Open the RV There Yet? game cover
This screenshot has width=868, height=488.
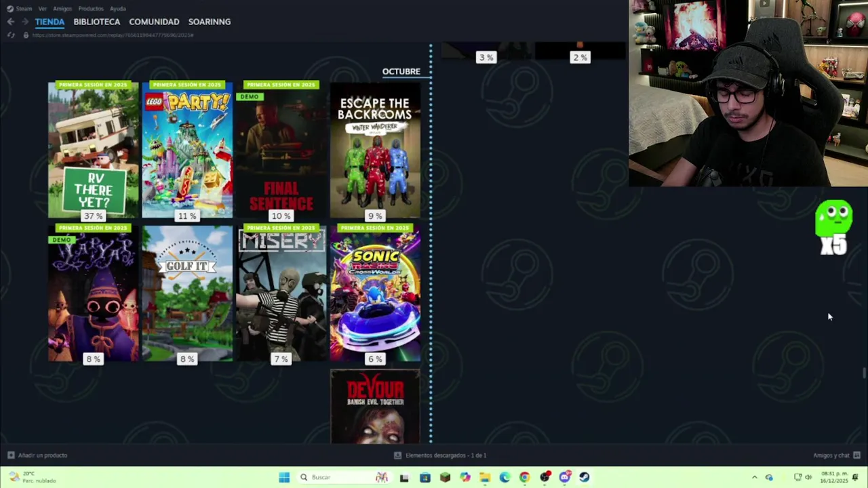pyautogui.click(x=94, y=150)
